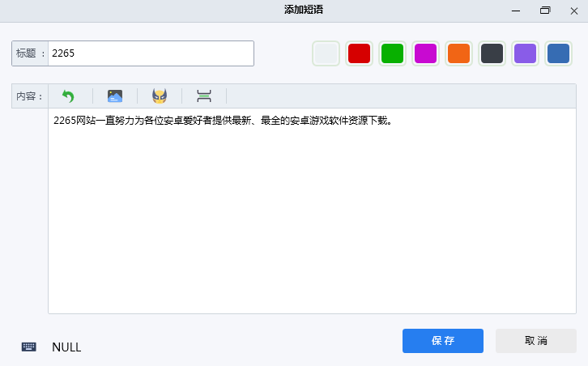Close the 添加短语 dialog window
The height and width of the screenshot is (366, 588).
(573, 10)
